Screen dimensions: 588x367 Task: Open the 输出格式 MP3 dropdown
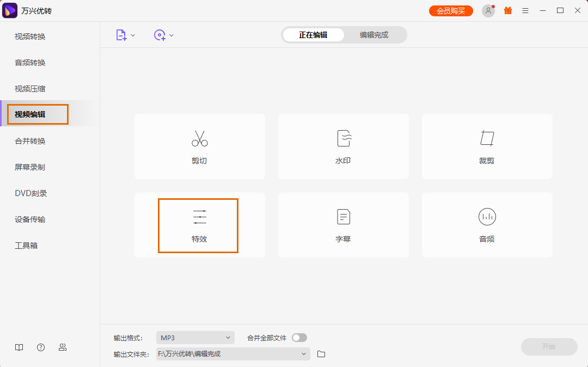(195, 338)
